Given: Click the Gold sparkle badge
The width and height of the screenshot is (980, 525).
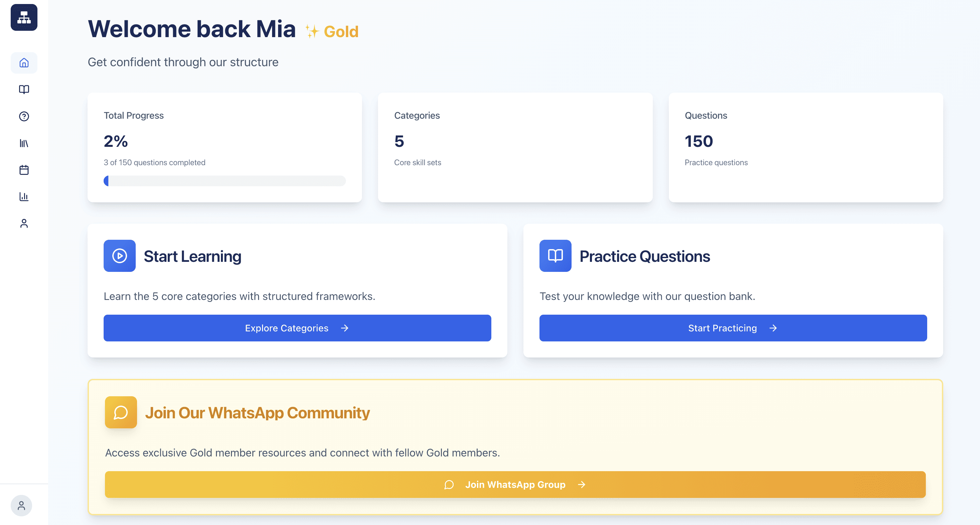Looking at the screenshot, I should point(332,31).
